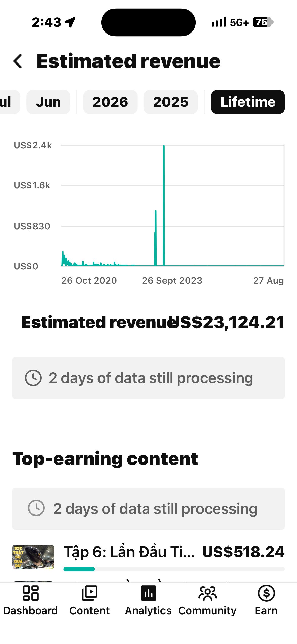This screenshot has height=644, width=297.
Task: Select the 2025 period filter
Action: pos(171,102)
